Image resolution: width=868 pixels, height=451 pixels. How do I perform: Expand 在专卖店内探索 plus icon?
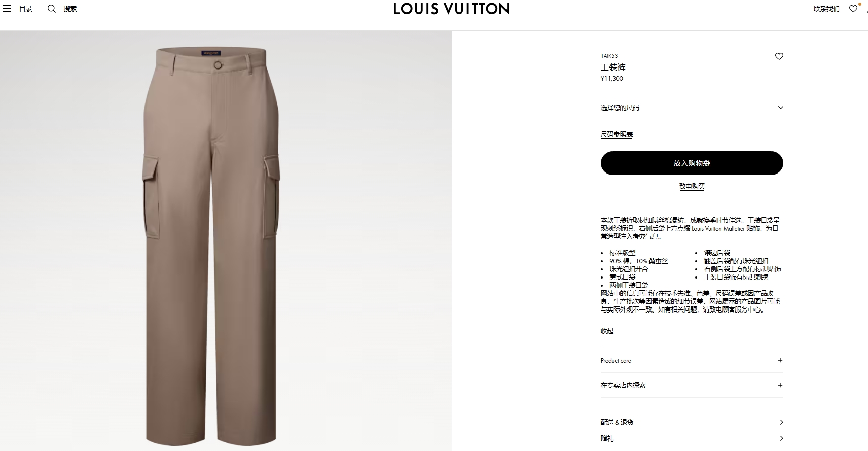(780, 385)
